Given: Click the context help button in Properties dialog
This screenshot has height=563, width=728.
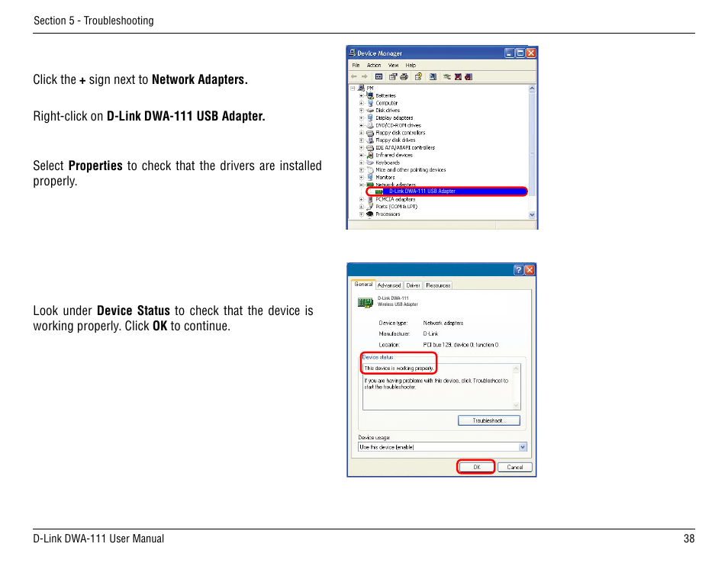Looking at the screenshot, I should (519, 270).
